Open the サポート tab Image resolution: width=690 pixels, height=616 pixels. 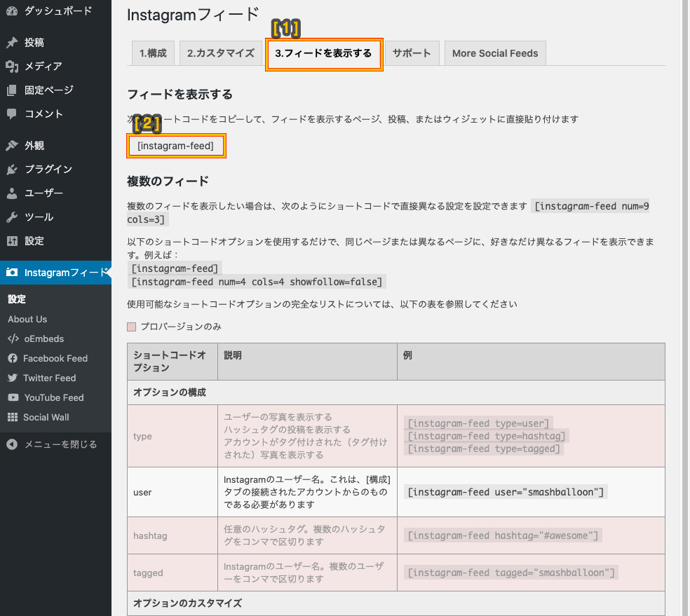click(x=412, y=53)
